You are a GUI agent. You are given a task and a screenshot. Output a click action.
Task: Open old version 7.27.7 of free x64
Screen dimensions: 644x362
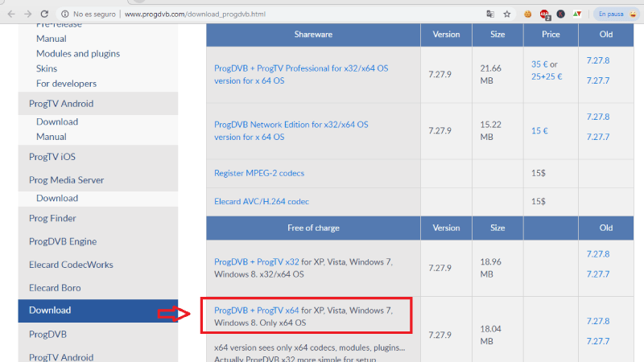[x=598, y=341]
